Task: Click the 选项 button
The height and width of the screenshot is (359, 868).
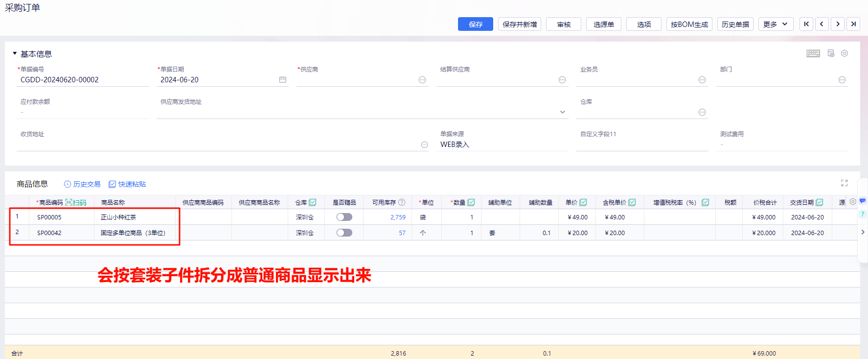Action: click(x=644, y=24)
